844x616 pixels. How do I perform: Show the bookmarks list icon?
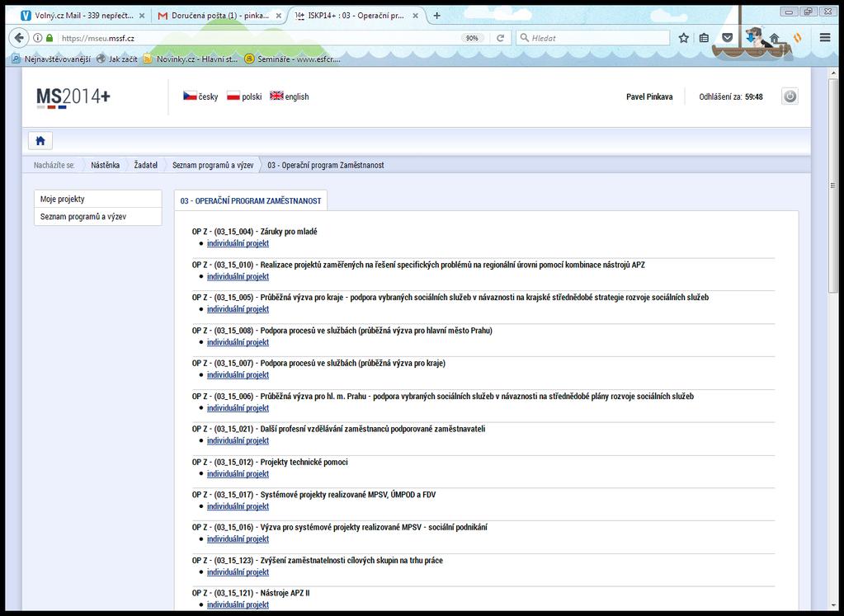pos(704,38)
